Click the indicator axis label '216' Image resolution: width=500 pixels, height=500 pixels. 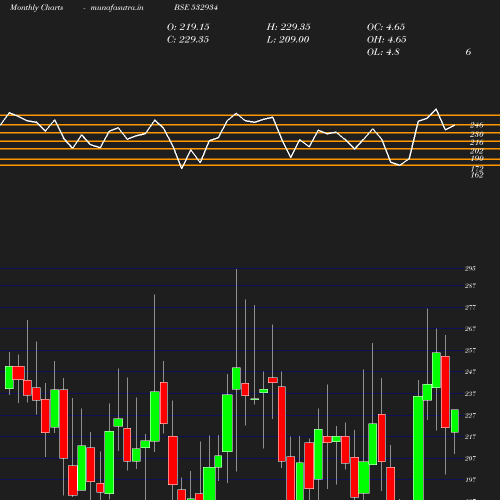[x=477, y=142]
